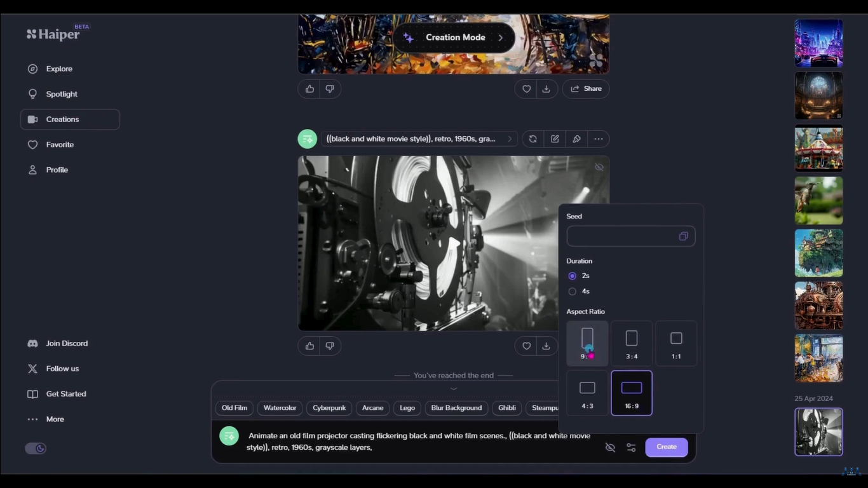Select the 4s duration radio button

(572, 291)
